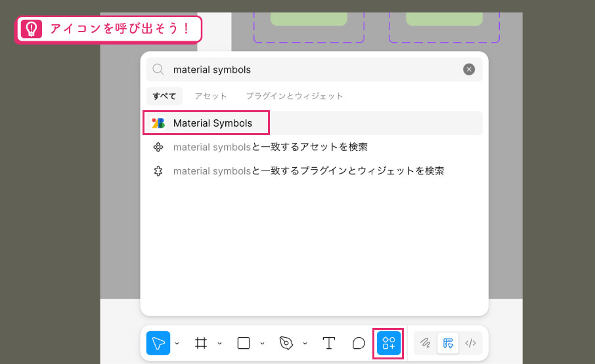Switch to the アセット tab

pyautogui.click(x=211, y=96)
